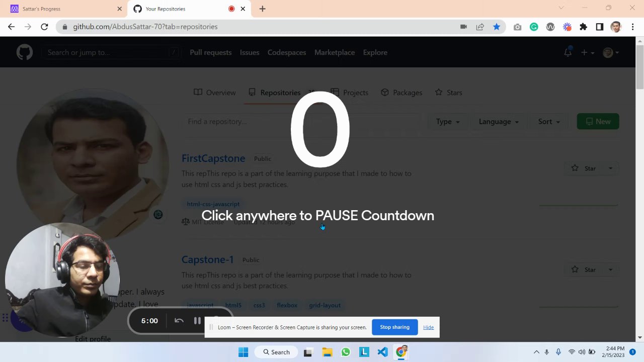Open WhatsApp from the taskbar
Screen dimensions: 644x362
click(x=346, y=352)
